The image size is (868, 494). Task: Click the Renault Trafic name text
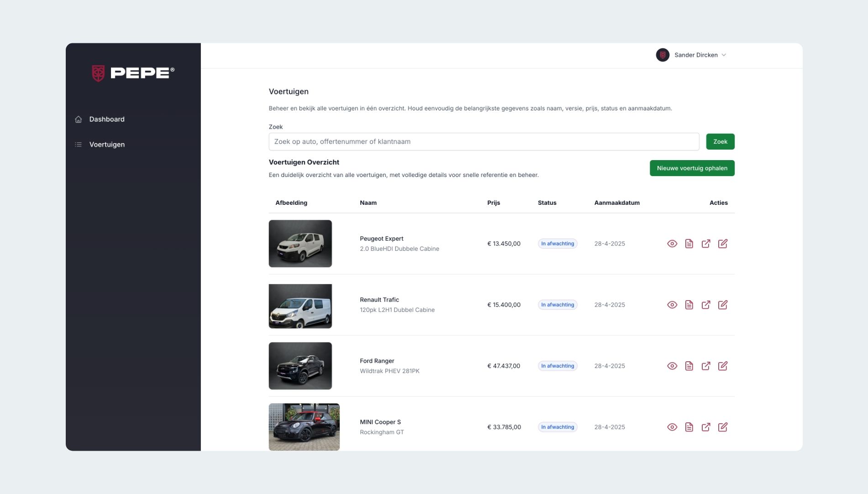(x=379, y=300)
